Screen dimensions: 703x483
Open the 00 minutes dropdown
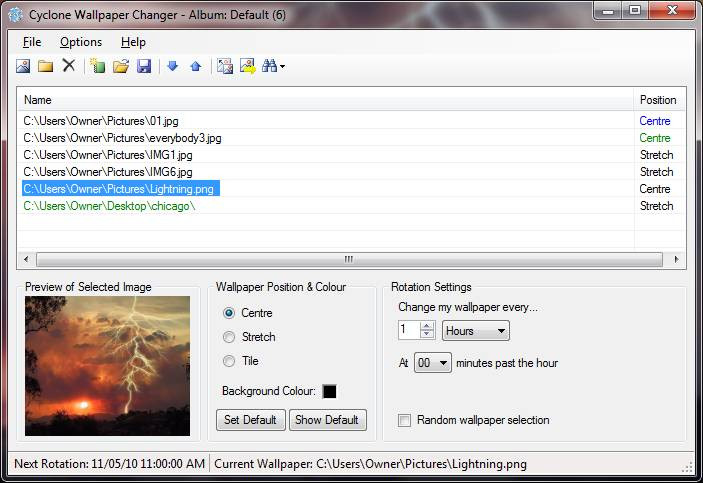click(433, 362)
